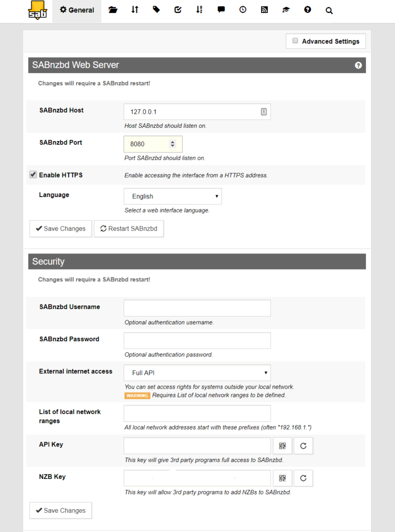Uncheck the Enable HTTPS checkbox
395x532 pixels.
(x=33, y=175)
